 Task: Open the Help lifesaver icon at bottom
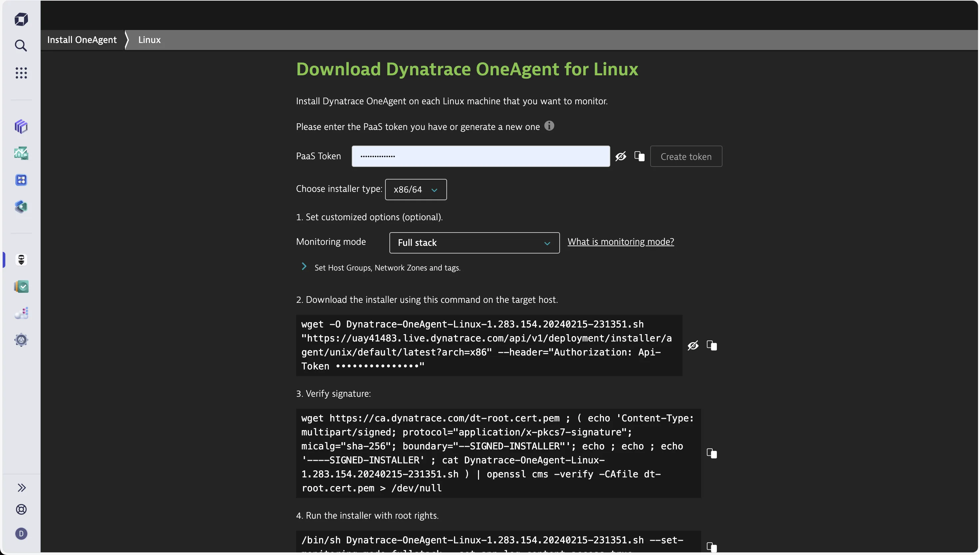tap(21, 509)
